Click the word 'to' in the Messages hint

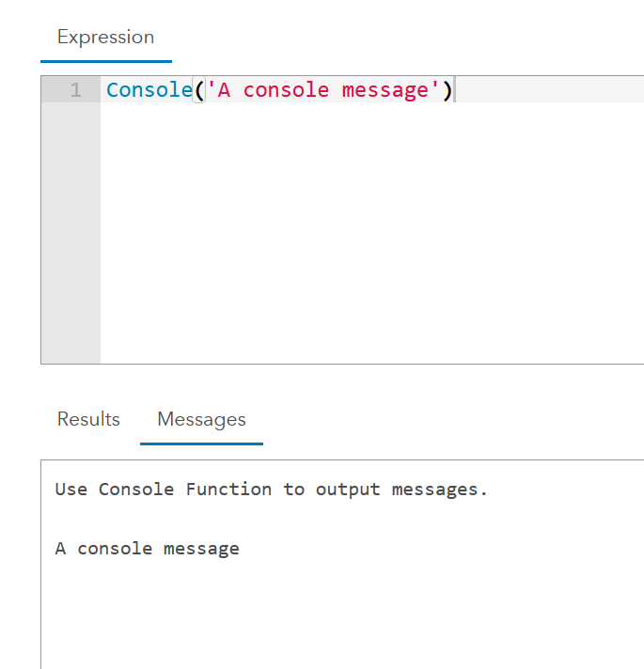point(294,489)
